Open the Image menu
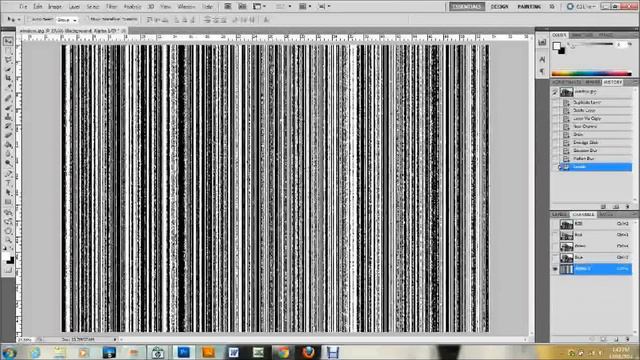The height and width of the screenshot is (360, 640). 55,7
